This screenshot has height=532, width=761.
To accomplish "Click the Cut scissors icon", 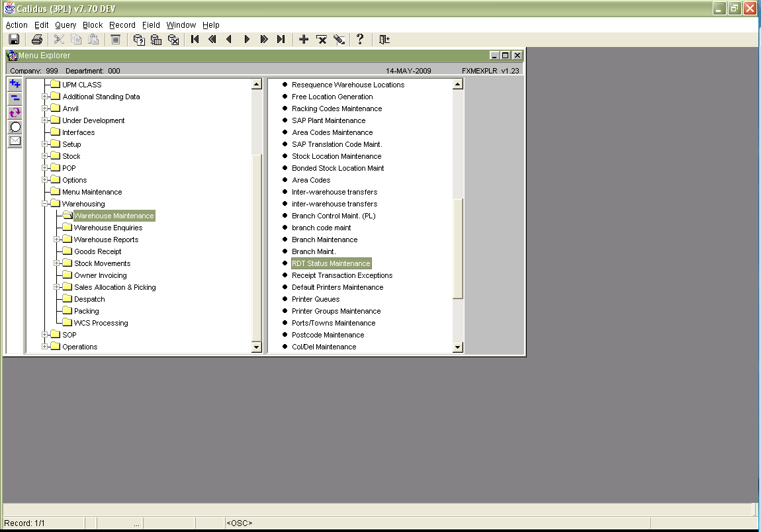I will tap(59, 39).
